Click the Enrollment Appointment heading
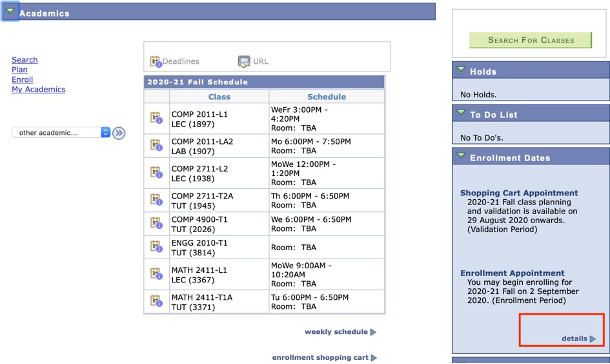Image resolution: width=610 pixels, height=364 pixels. (512, 273)
